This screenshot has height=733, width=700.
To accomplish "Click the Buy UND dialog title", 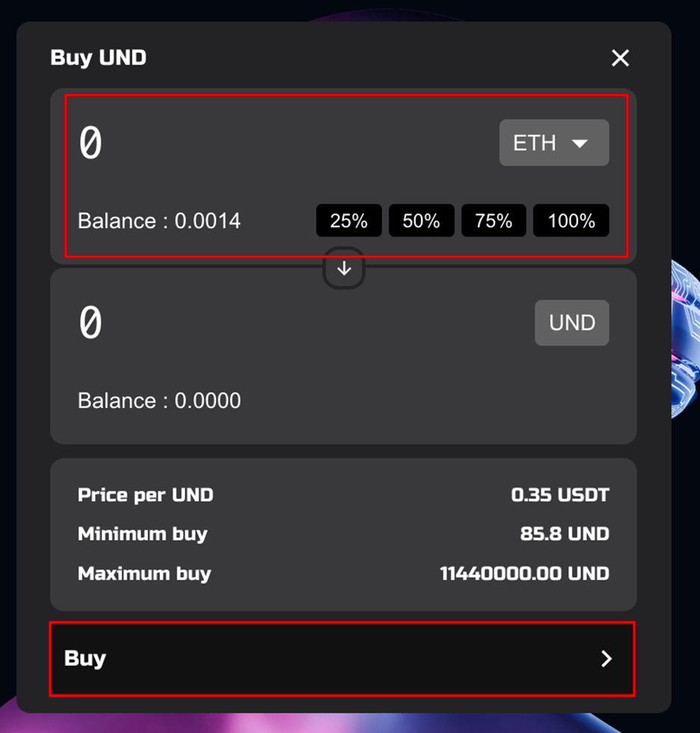I will pyautogui.click(x=98, y=58).
